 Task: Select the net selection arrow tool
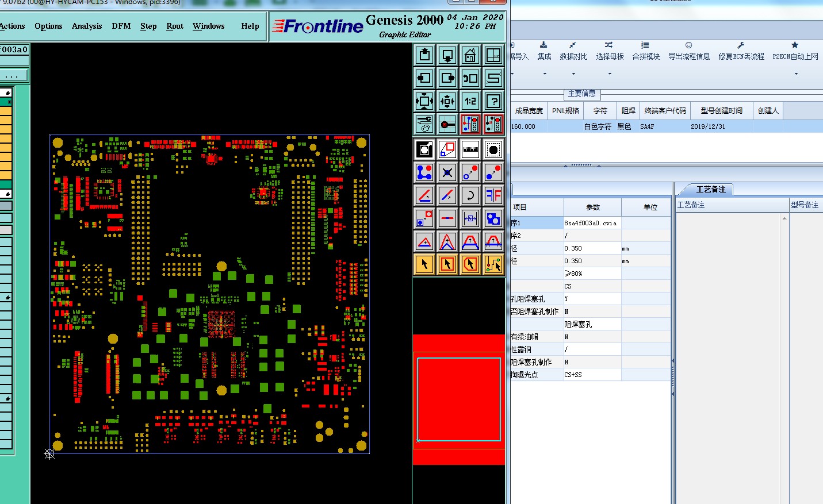(493, 264)
